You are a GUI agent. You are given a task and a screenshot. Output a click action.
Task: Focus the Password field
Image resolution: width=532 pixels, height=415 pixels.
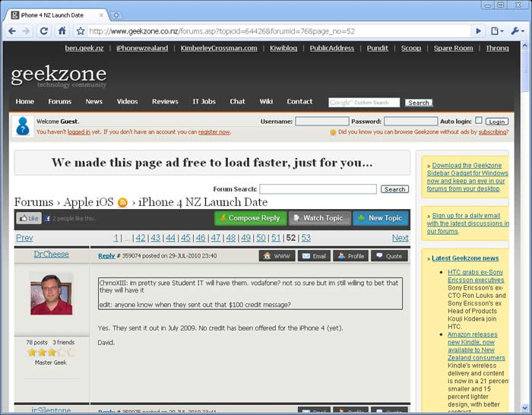[x=410, y=121]
